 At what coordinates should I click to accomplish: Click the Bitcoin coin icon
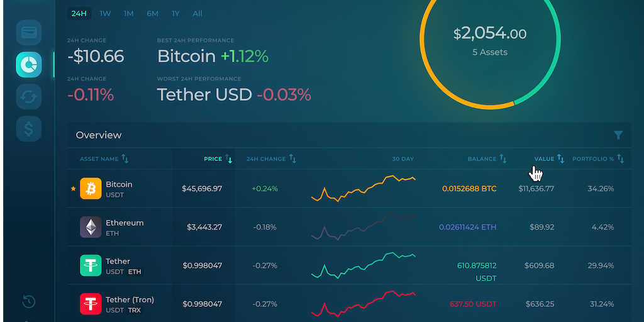[91, 189]
